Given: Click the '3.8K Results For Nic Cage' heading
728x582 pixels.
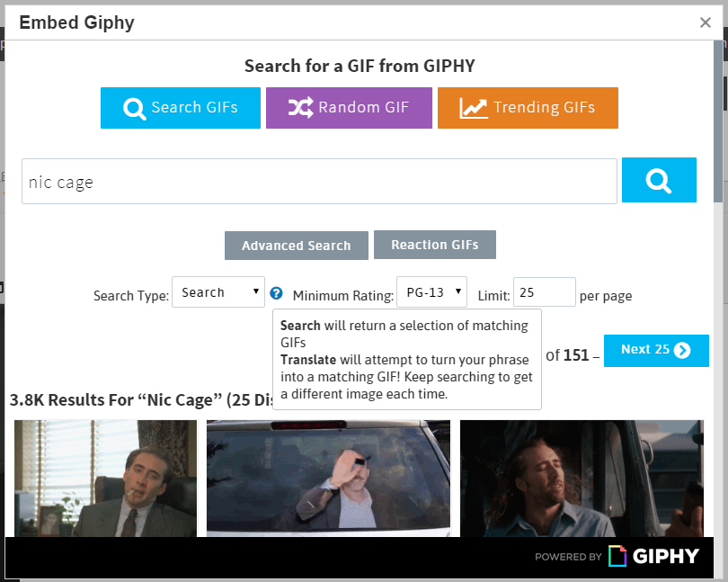Looking at the screenshot, I should coord(142,399).
